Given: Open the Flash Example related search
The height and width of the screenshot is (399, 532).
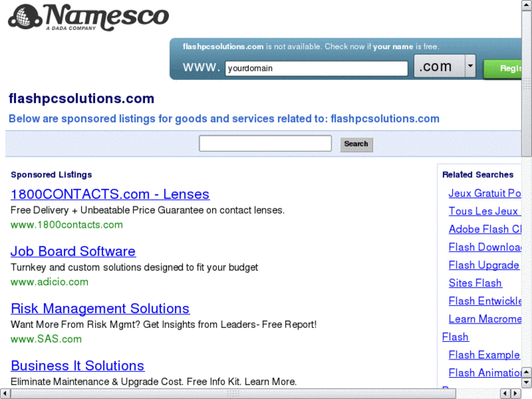Looking at the screenshot, I should click(x=484, y=355).
